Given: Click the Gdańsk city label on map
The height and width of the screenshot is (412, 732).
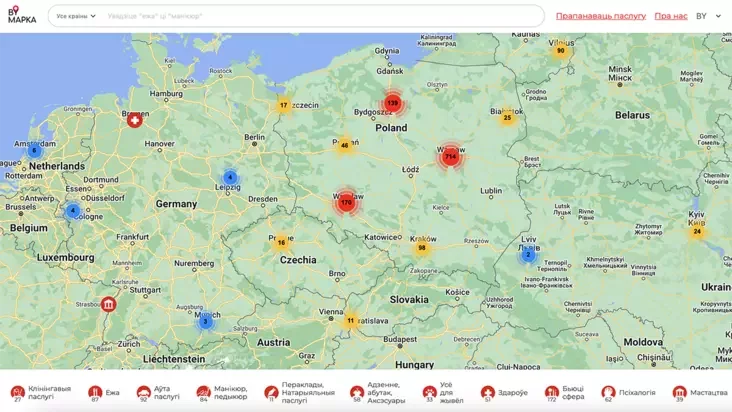Looking at the screenshot, I should pos(390,71).
